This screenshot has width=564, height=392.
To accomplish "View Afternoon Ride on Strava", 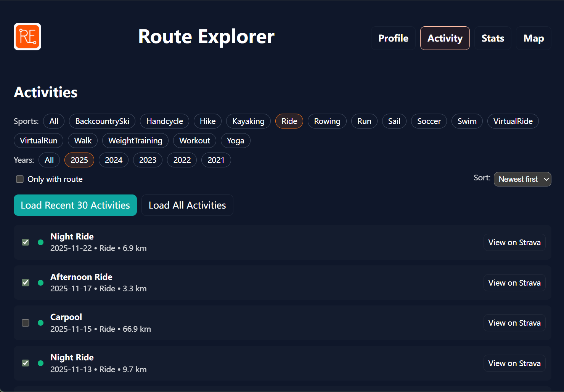I will pyautogui.click(x=514, y=283).
